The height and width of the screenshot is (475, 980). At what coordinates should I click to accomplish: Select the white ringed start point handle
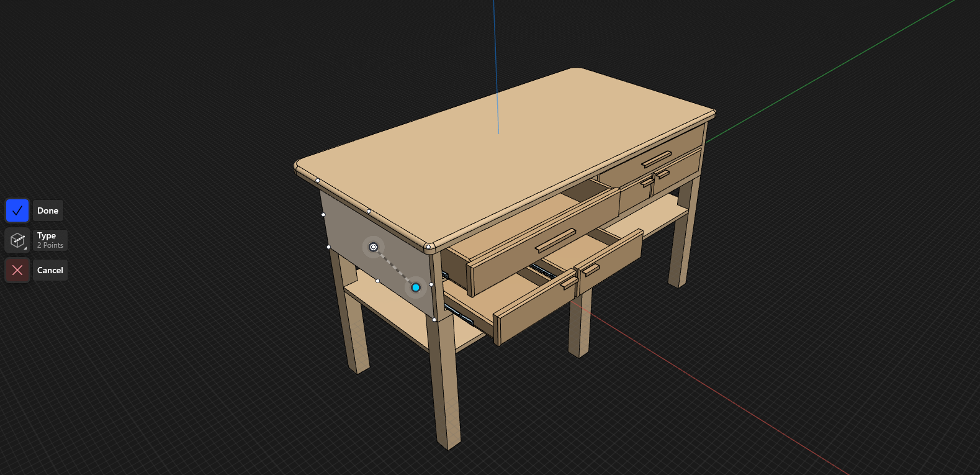[x=374, y=247]
